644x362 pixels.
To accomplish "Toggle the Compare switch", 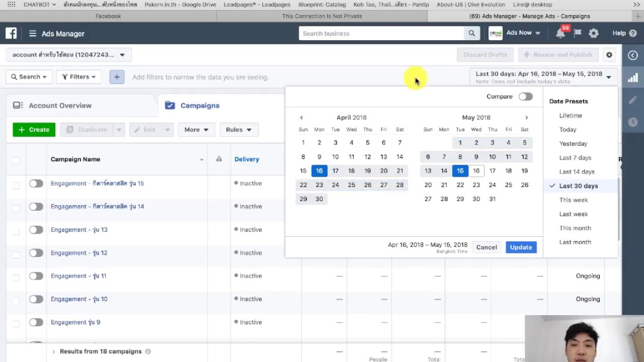I will 525,97.
